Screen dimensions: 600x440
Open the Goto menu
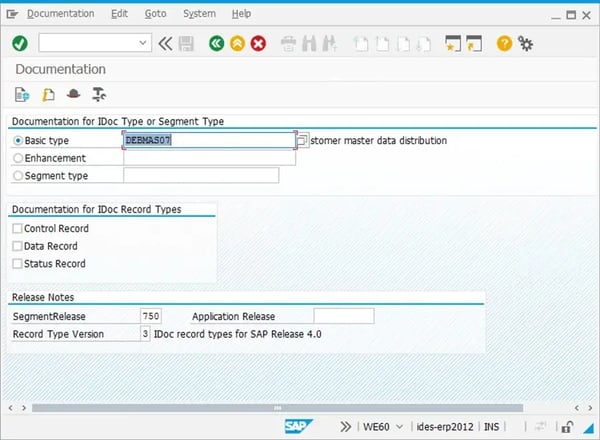(155, 14)
